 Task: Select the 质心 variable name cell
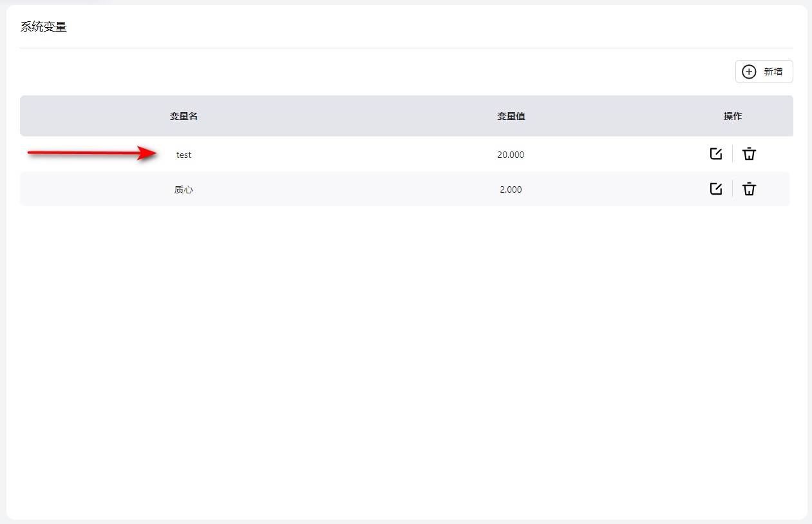tap(184, 189)
